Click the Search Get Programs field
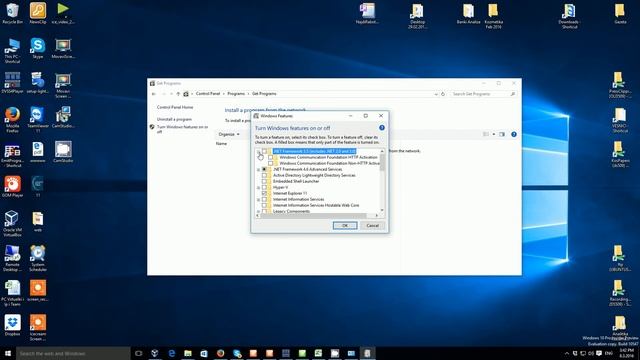Viewport: 640px width, 360px height. click(x=483, y=94)
